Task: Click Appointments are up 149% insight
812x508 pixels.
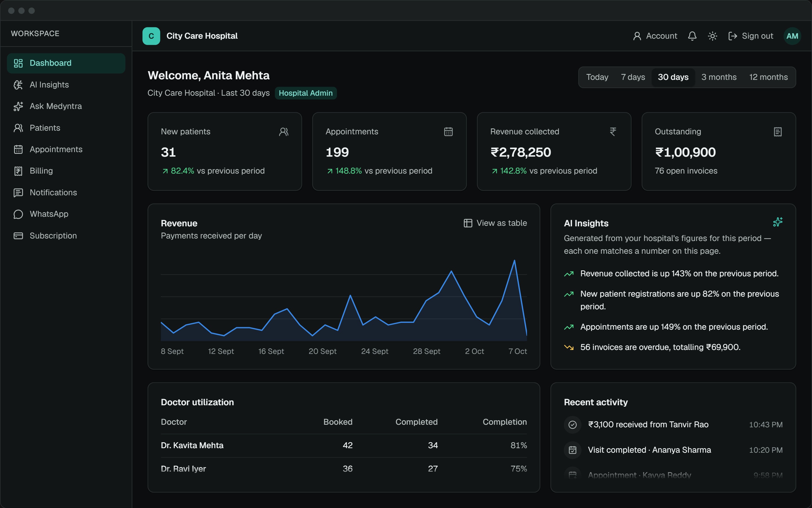Action: [674, 327]
